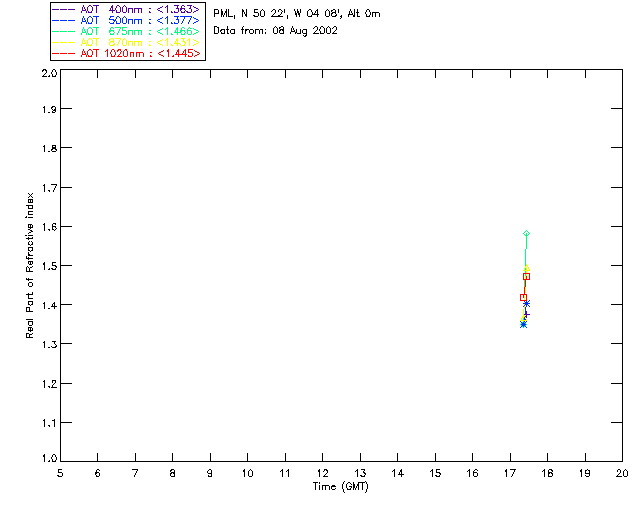
Task: Click the purple plus data marker
Action: point(527,314)
